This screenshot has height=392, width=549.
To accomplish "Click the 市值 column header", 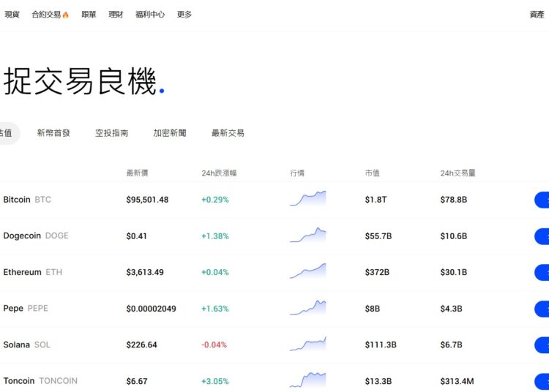I will click(x=372, y=173).
